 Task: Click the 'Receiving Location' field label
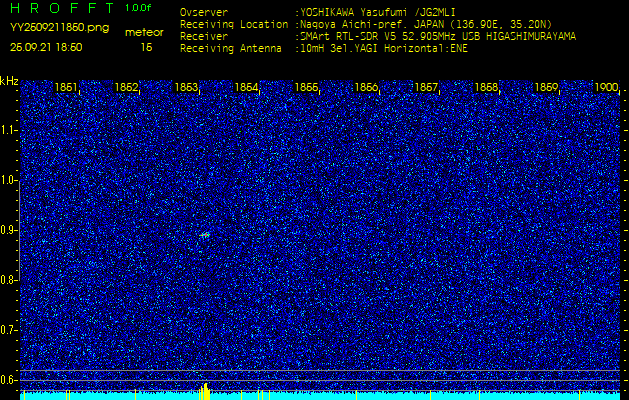tap(234, 24)
